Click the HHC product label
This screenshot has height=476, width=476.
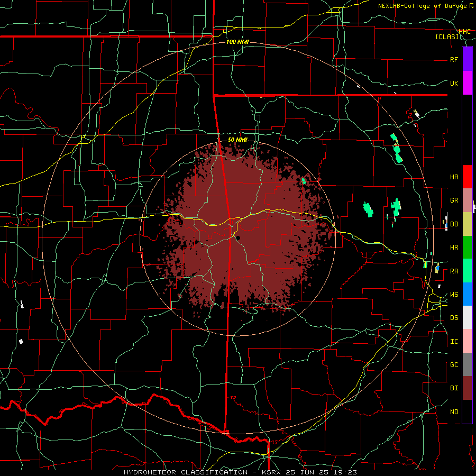coord(465,32)
